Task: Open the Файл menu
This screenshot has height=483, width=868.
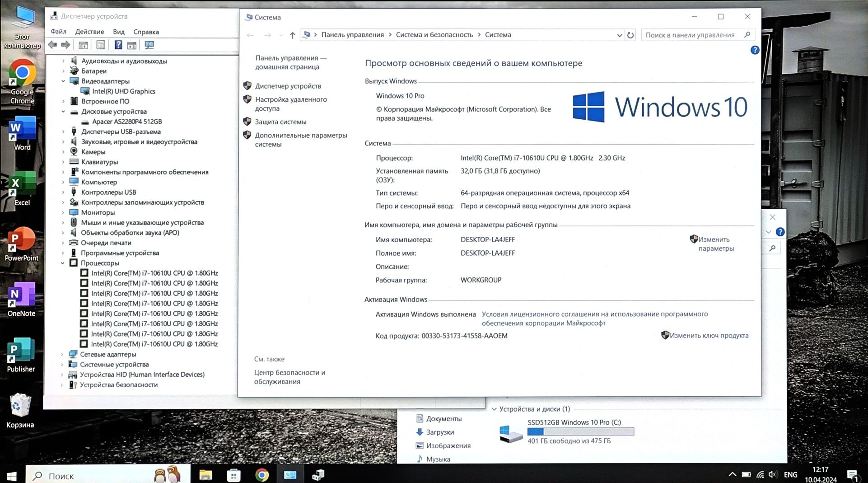Action: coord(58,32)
